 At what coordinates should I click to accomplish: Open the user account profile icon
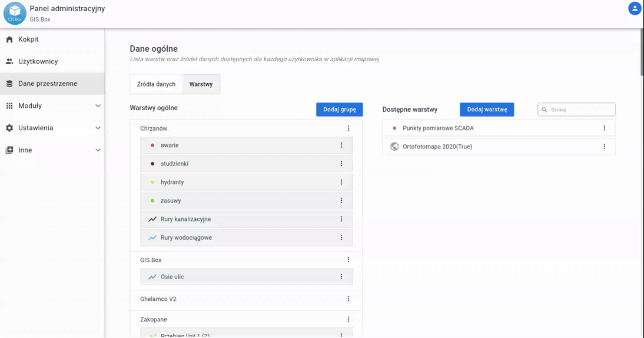(634, 9)
